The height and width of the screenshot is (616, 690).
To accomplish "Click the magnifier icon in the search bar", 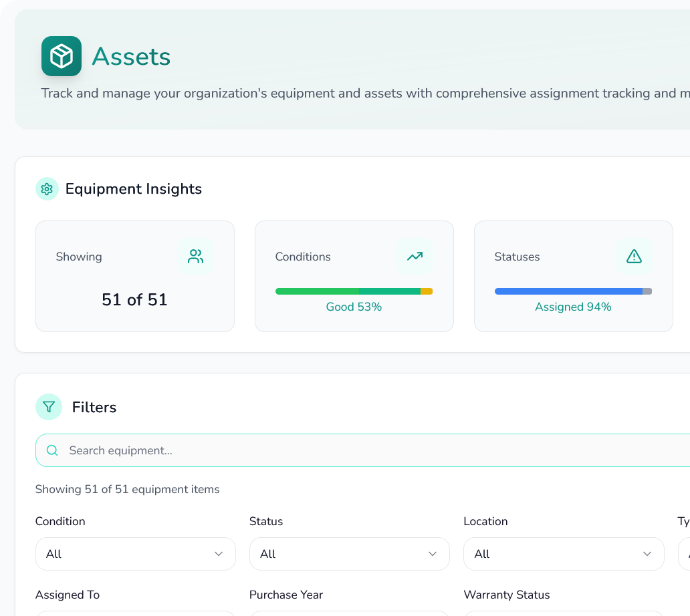I will tap(52, 450).
